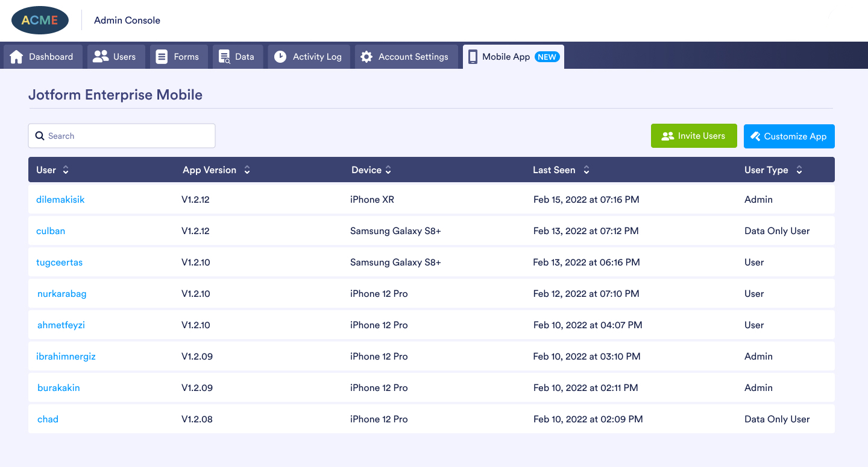Click the Dashboard home icon
The image size is (868, 467).
coord(16,57)
